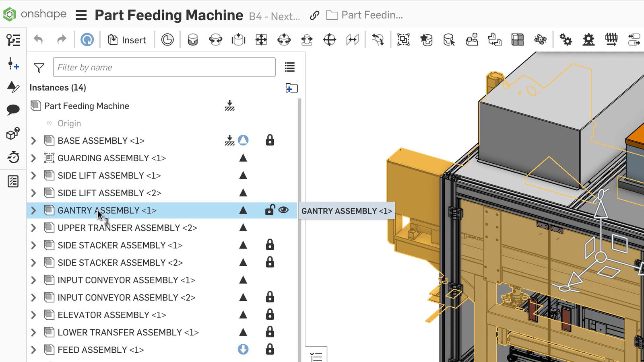Viewport: 644px width, 362px height.
Task: Select UPPER TRANSFER ASSEMBLY <2> in list
Action: point(127,228)
